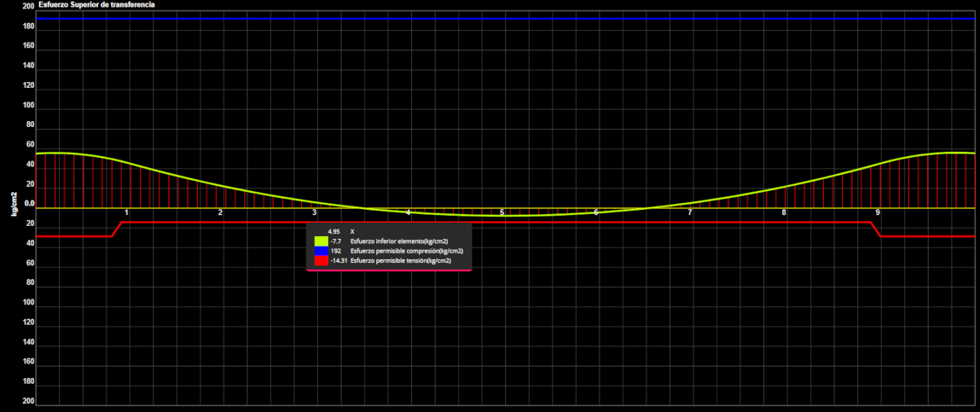Click x-axis tick label '4'
980x412 pixels.
click(409, 212)
